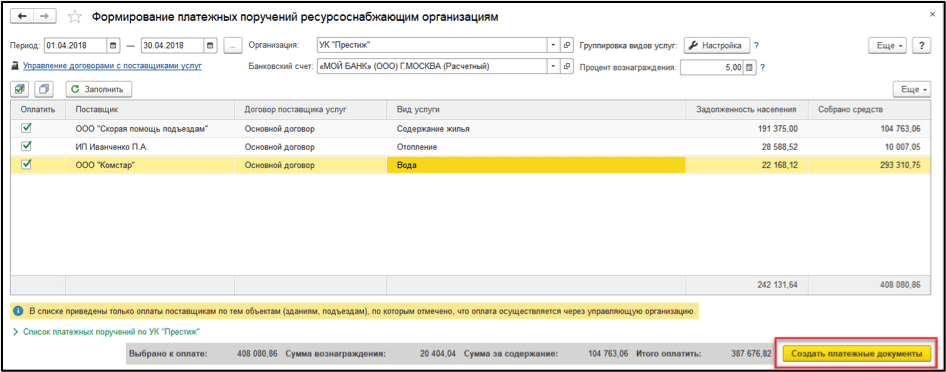Click Создать платежные документы
Image resolution: width=946 pixels, height=372 pixels.
pos(857,355)
